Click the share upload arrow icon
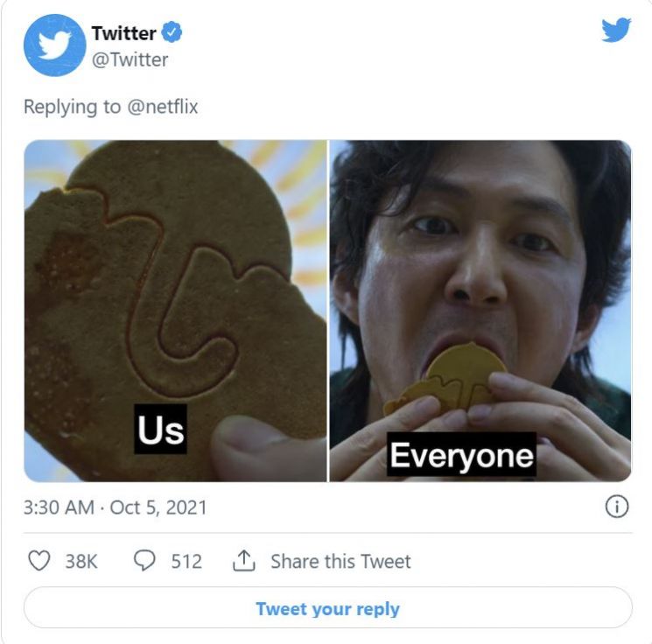 click(242, 561)
